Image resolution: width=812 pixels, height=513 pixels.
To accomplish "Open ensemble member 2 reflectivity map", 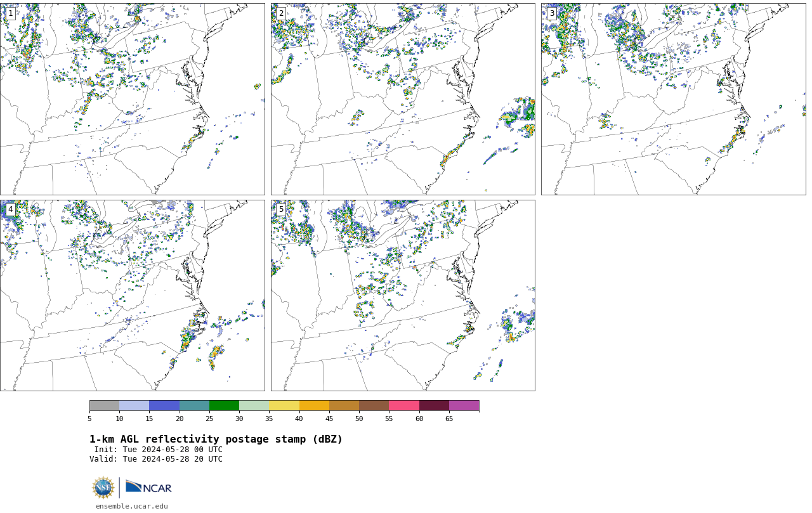I will (x=403, y=99).
